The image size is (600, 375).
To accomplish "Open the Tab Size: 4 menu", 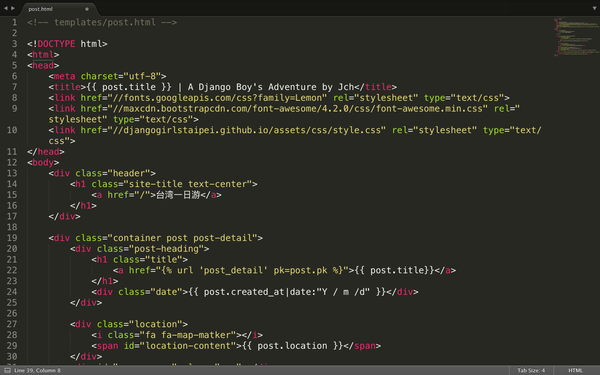I will coord(531,370).
